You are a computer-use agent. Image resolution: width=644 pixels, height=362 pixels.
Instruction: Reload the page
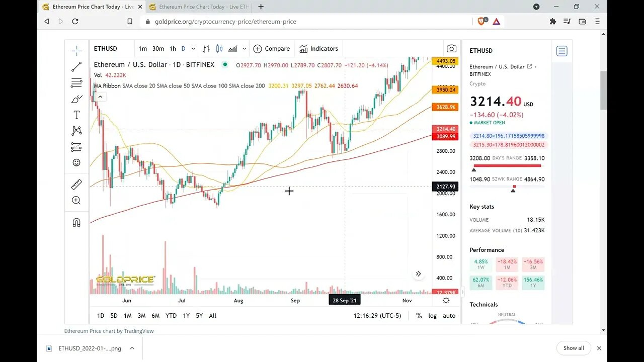(x=75, y=21)
